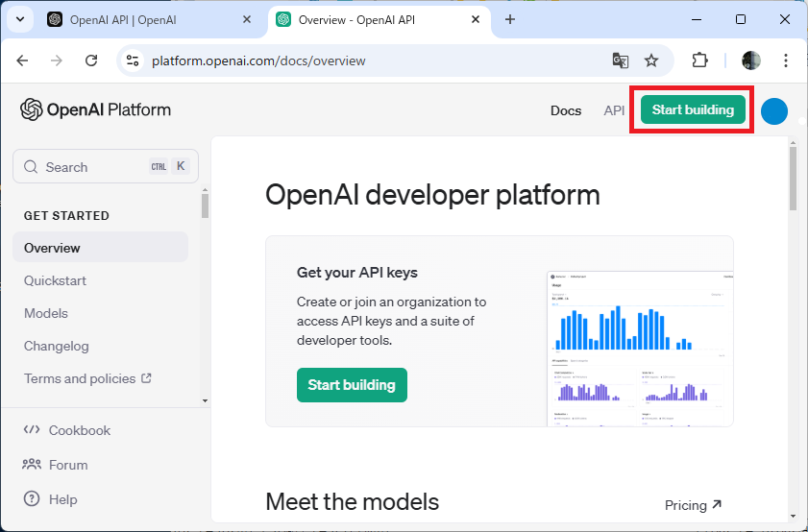The image size is (808, 532).
Task: Open the API navigation item
Action: coord(614,110)
